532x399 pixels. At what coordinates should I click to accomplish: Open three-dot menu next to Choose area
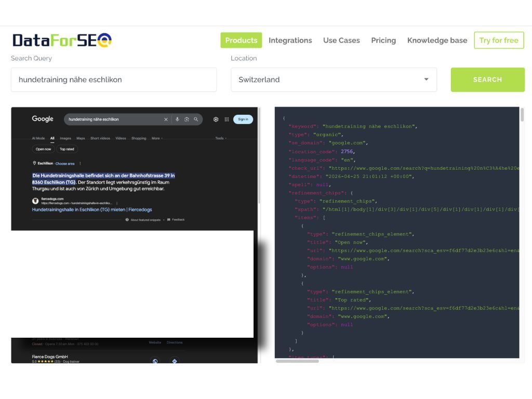[80, 164]
